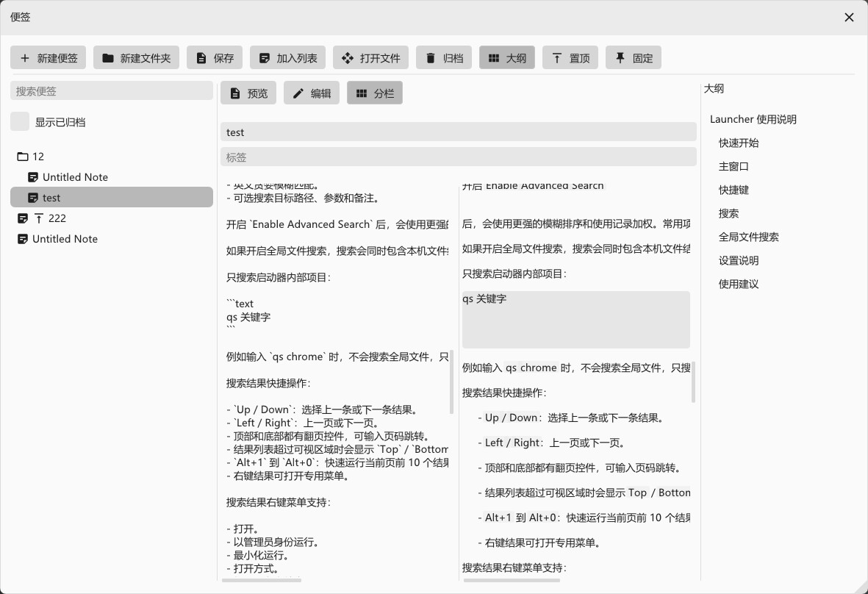Click the page icon on 预览

coord(235,93)
